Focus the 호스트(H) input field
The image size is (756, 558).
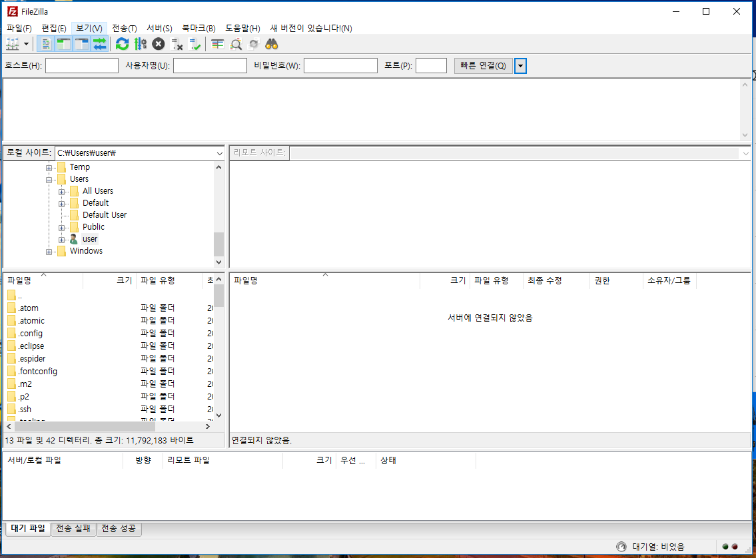pos(82,65)
